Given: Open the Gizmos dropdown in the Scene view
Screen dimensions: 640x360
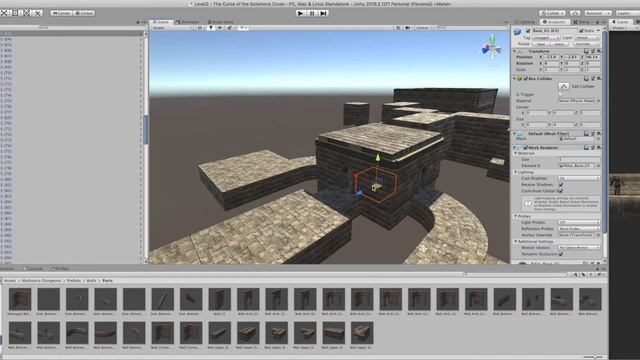Looking at the screenshot, I should [x=424, y=28].
